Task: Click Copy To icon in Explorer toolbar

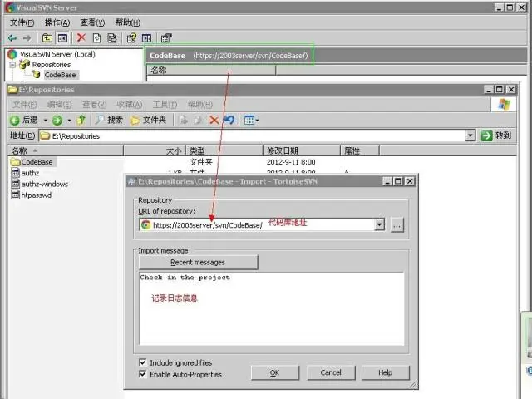Action: click(x=198, y=120)
